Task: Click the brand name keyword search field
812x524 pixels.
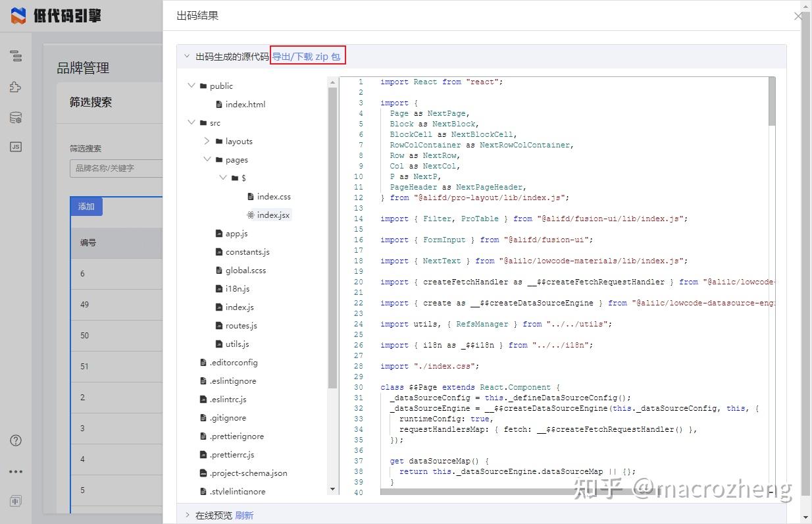Action: click(x=116, y=169)
